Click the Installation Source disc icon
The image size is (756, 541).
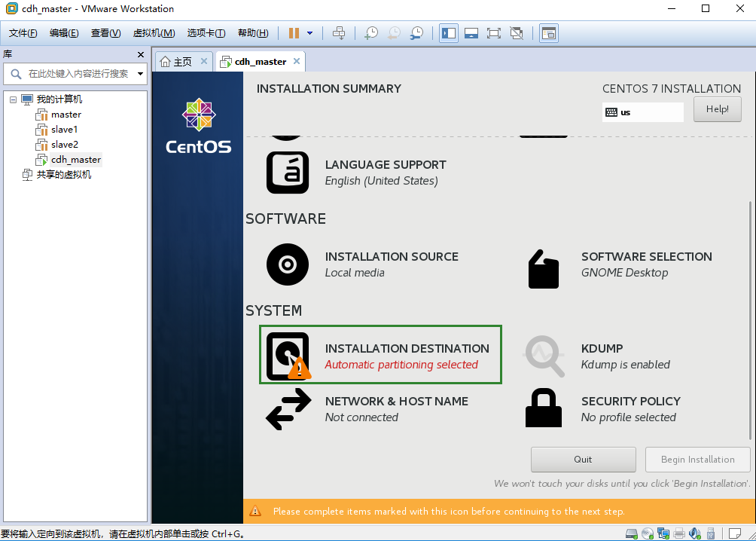tap(288, 264)
